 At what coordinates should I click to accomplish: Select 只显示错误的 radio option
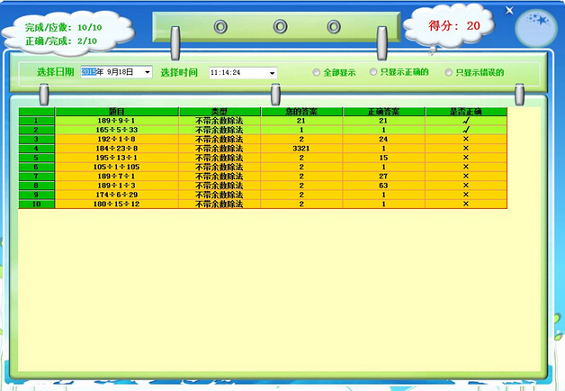[449, 72]
